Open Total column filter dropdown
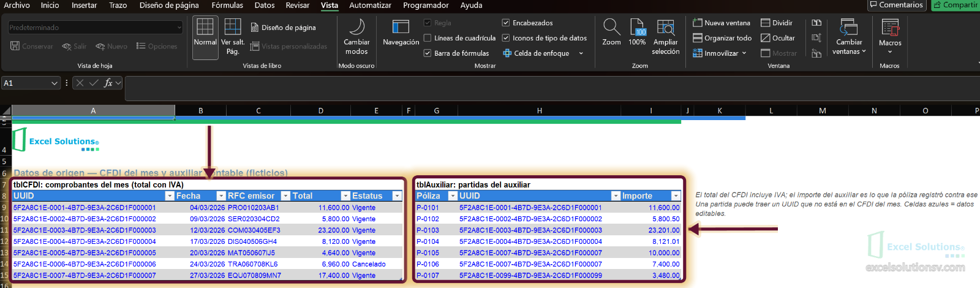The height and width of the screenshot is (288, 980). click(x=345, y=196)
